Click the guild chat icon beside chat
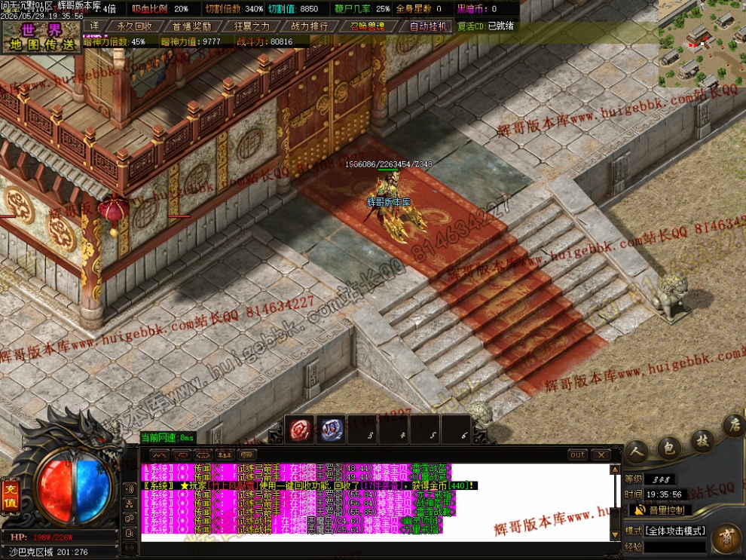The width and height of the screenshot is (746, 560). coord(130,533)
